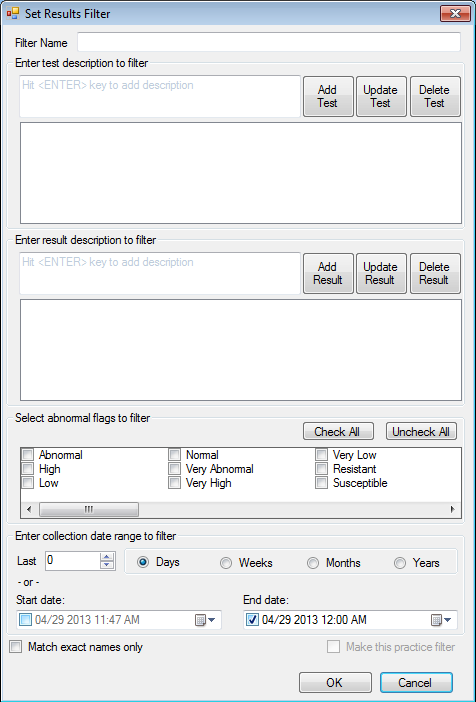Viewport: 476px width, 702px height.
Task: Check the Very High flag checkbox
Action: pos(174,483)
